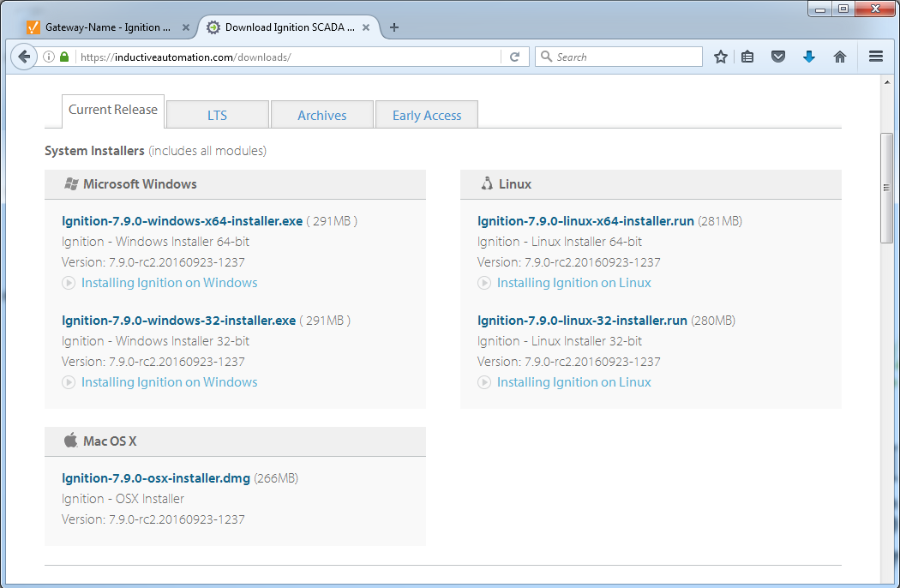This screenshot has height=588, width=900.
Task: Open Installing Ignition on Linux video link
Action: point(573,283)
